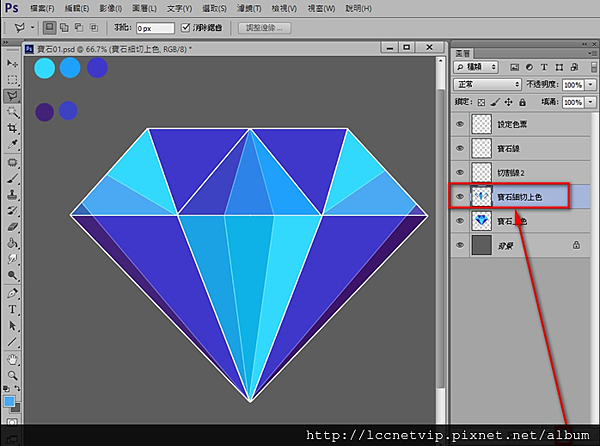Select the Polygonal Lasso tool

12,96
